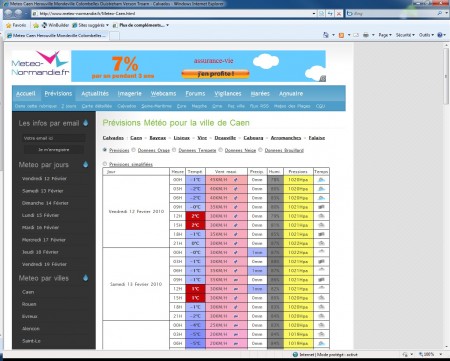Viewport: 450px width, 361px height.
Task: Select the Donnees Neige radio button
Action: tap(220, 150)
